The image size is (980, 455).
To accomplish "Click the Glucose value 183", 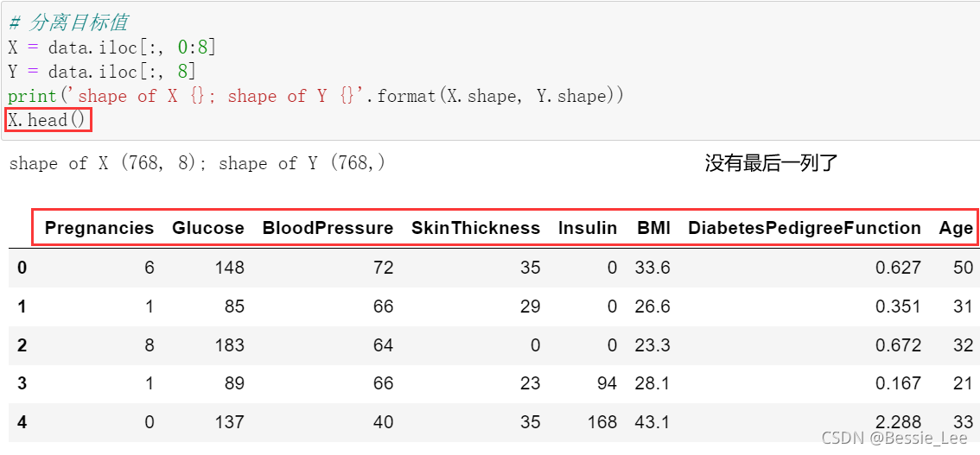I will 228,345.
